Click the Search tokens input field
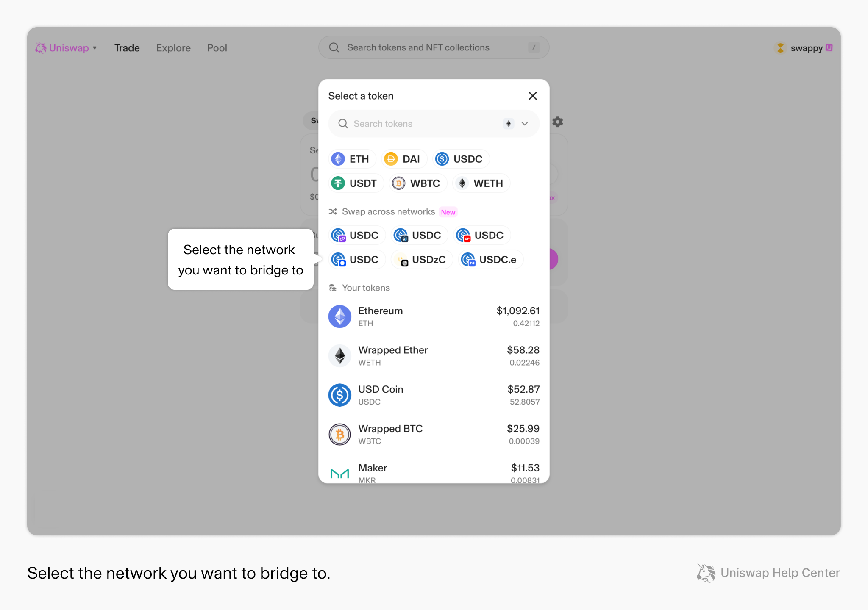The width and height of the screenshot is (868, 610). point(434,123)
